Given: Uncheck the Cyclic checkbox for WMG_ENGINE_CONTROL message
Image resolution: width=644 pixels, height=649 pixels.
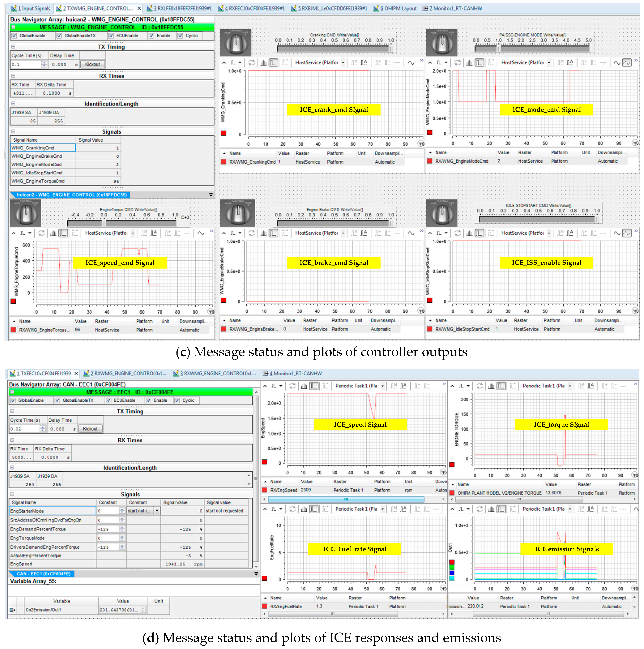Looking at the screenshot, I should (180, 36).
